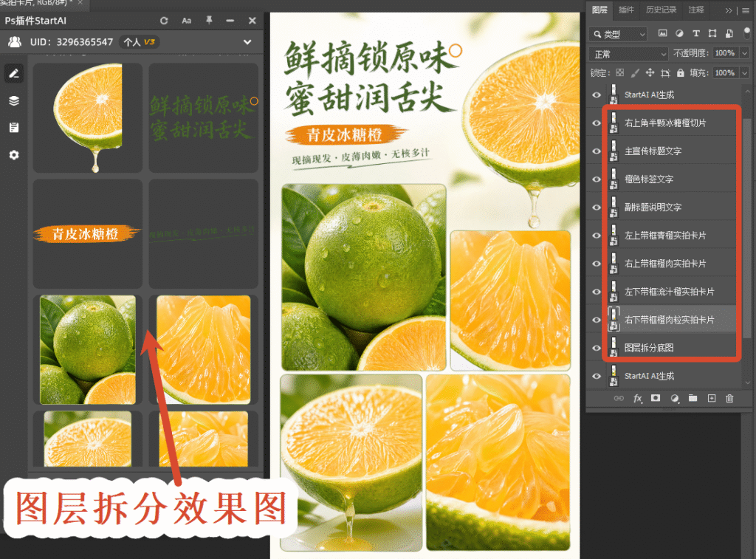Hide the 右上带框橙肉实拍卡片 layer

(597, 264)
